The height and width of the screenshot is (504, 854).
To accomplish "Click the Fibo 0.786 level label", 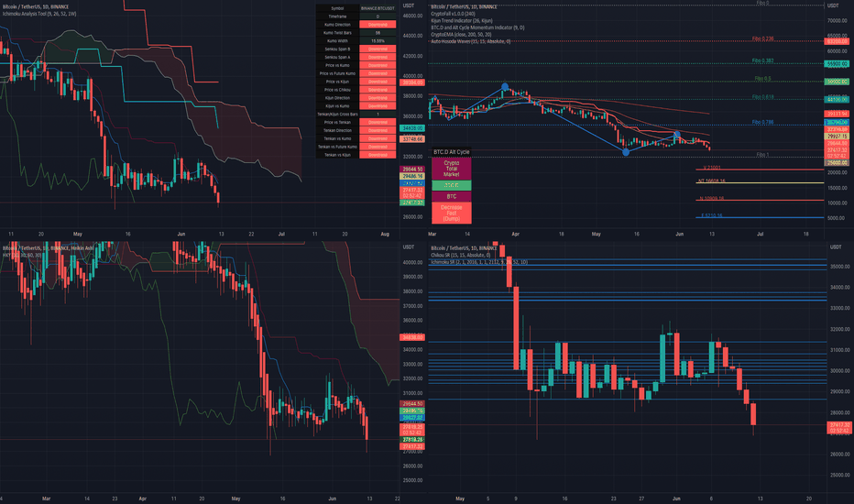I will click(x=762, y=123).
